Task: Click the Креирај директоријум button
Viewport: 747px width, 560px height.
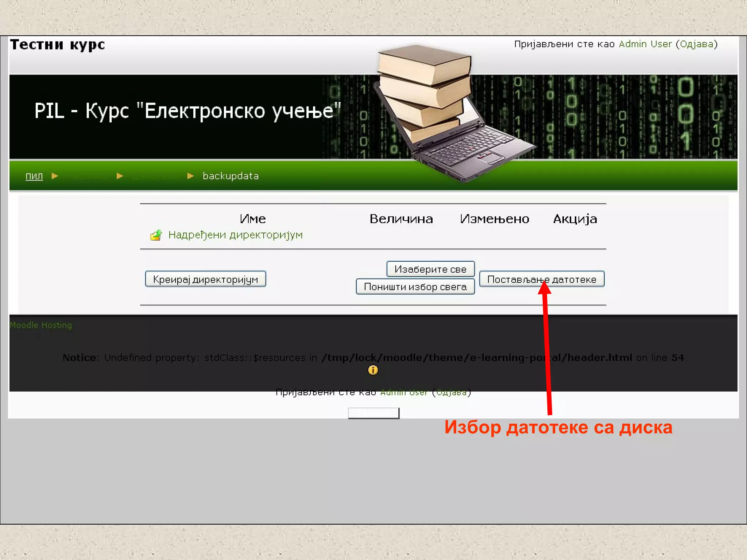Action: 205,279
